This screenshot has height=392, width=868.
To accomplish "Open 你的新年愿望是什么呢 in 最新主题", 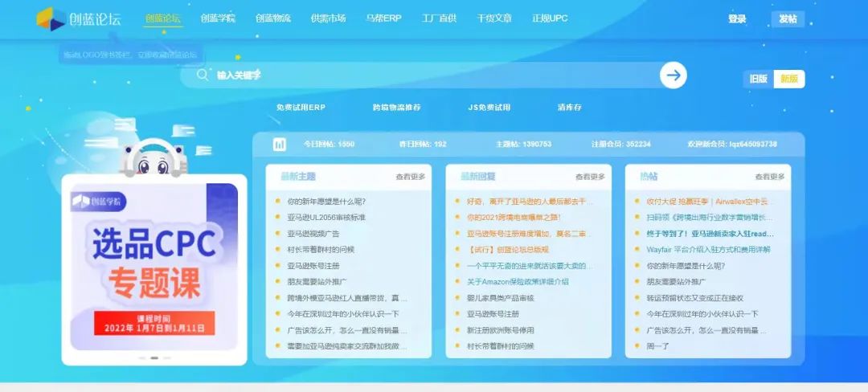I will pos(326,202).
